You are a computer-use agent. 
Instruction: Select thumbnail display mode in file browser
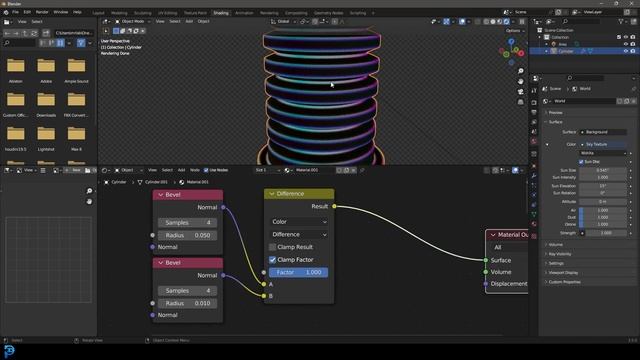pos(60,43)
